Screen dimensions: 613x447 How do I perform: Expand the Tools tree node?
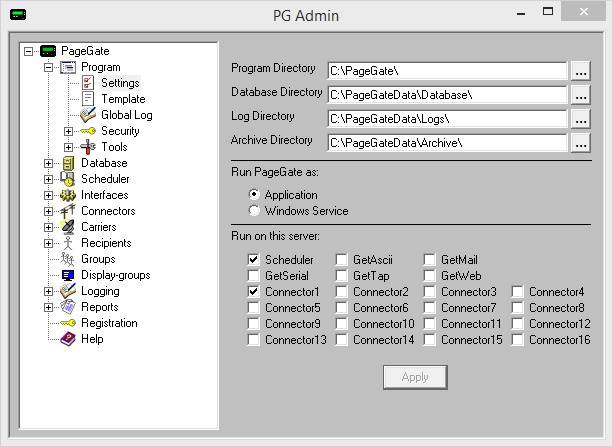68,147
